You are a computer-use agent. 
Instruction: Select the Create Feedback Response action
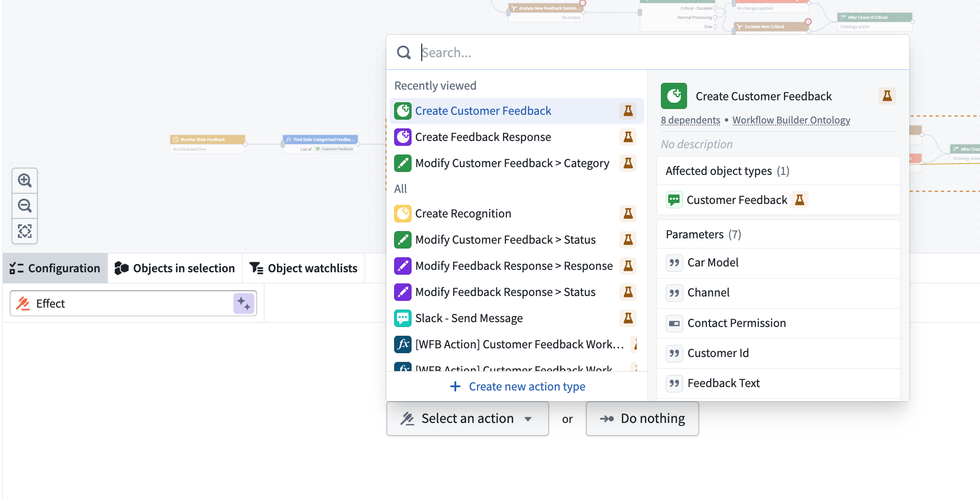(x=517, y=137)
